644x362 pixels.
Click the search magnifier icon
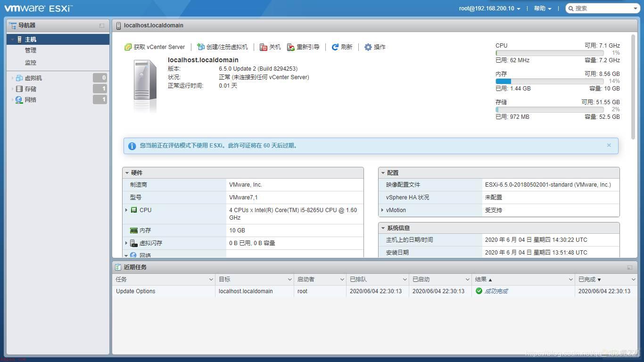point(570,8)
